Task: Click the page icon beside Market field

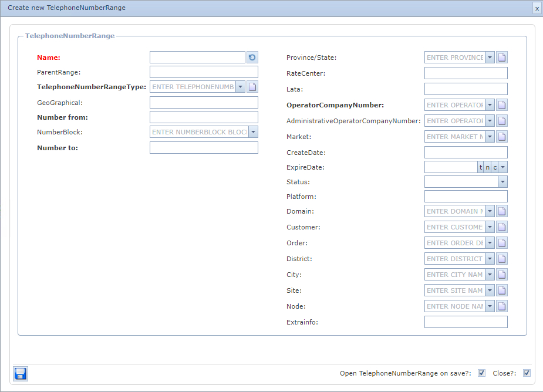Action: (x=502, y=137)
